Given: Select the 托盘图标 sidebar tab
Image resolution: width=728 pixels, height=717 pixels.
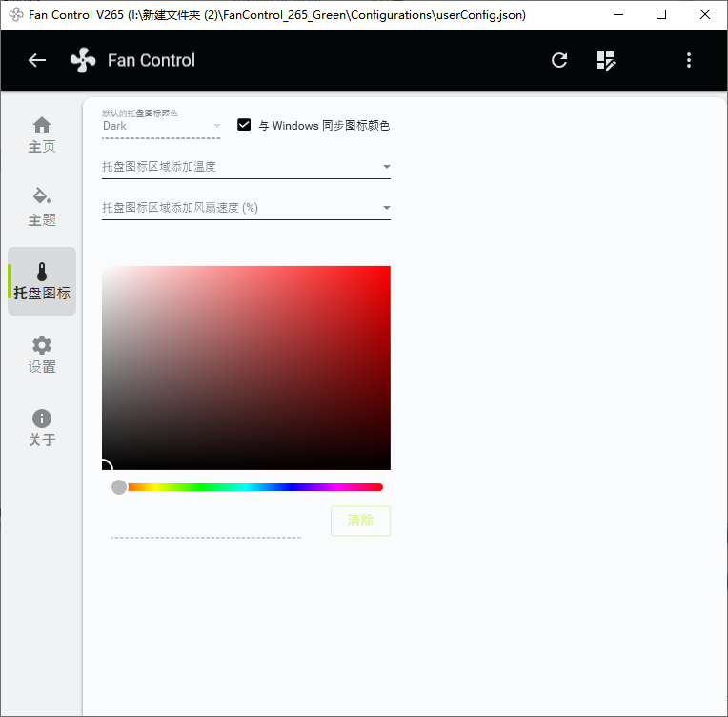Looking at the screenshot, I should pyautogui.click(x=42, y=281).
